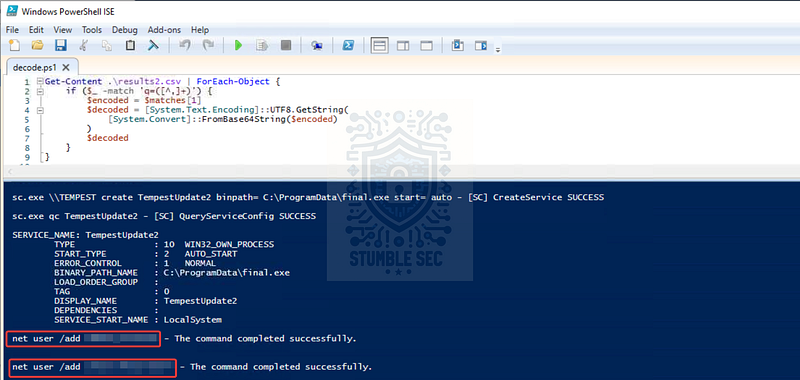Collapse the if block on line 2
The width and height of the screenshot is (800, 380).
[40, 91]
